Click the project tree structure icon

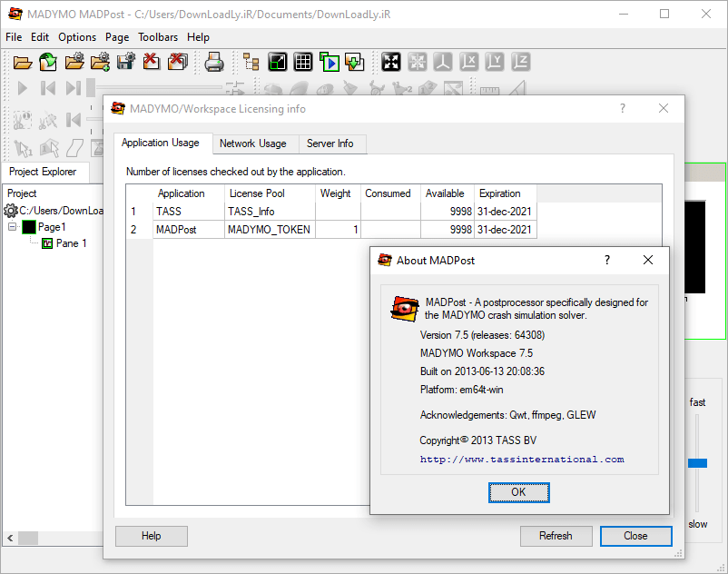tap(251, 62)
